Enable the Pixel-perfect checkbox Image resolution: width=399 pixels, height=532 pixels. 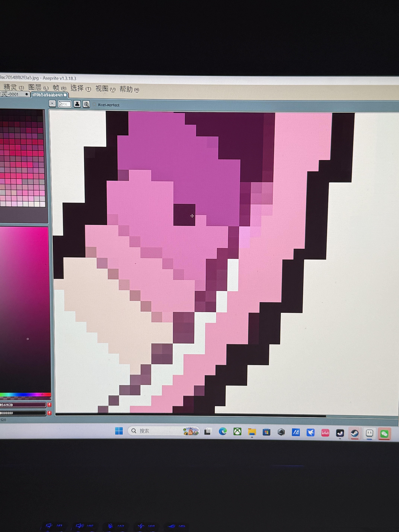click(x=94, y=105)
